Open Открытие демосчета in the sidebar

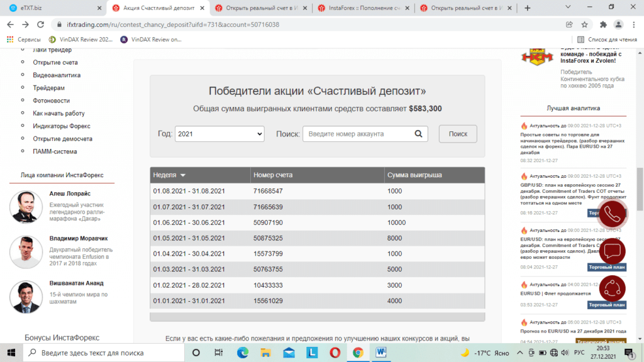62,138
